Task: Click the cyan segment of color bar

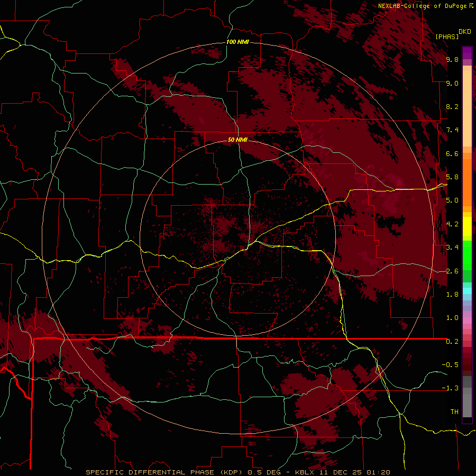Action: pyautogui.click(x=467, y=291)
